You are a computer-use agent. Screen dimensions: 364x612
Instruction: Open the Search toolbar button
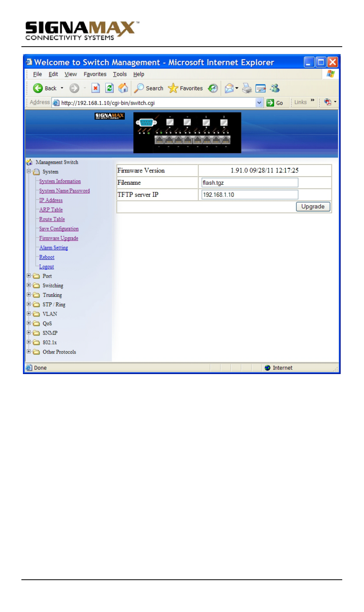pos(149,88)
